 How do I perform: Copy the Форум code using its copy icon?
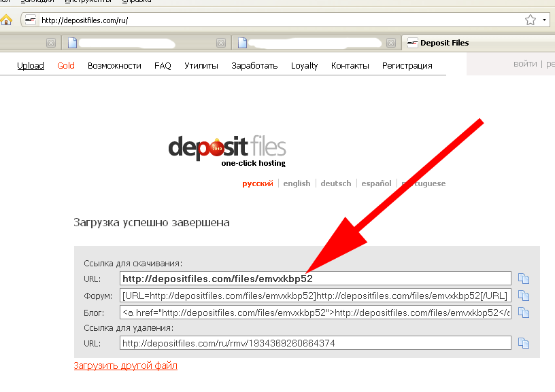(x=523, y=296)
